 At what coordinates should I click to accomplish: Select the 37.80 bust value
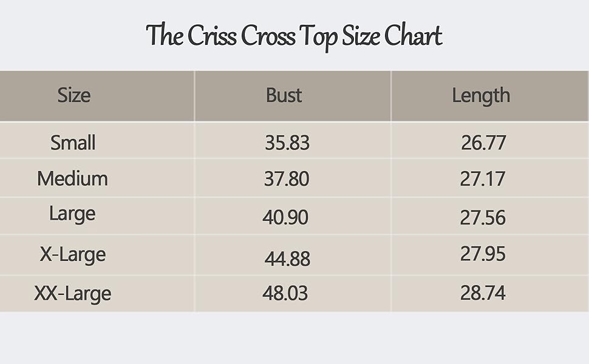(287, 179)
